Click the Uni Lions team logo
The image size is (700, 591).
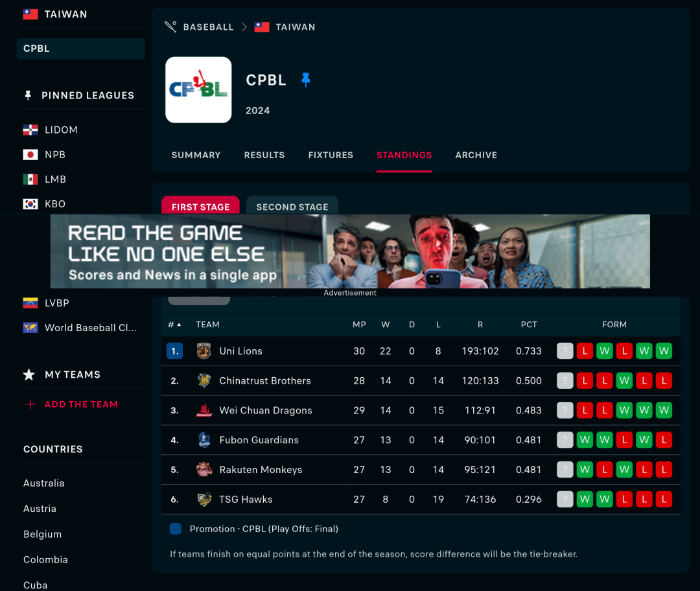(x=204, y=351)
